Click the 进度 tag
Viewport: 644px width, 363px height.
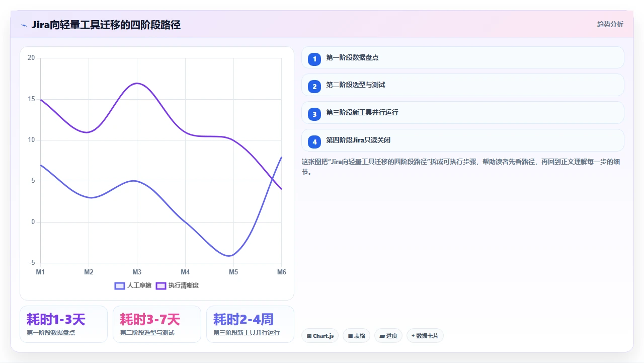388,336
